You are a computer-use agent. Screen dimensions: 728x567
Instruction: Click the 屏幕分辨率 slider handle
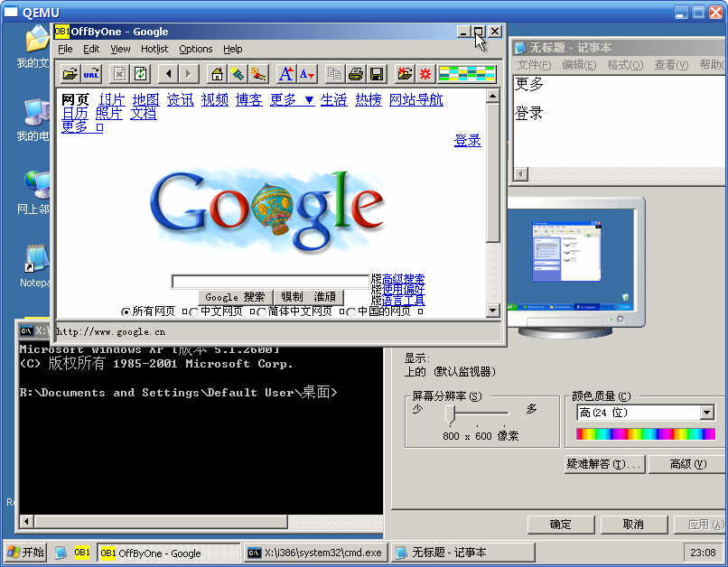[x=450, y=414]
